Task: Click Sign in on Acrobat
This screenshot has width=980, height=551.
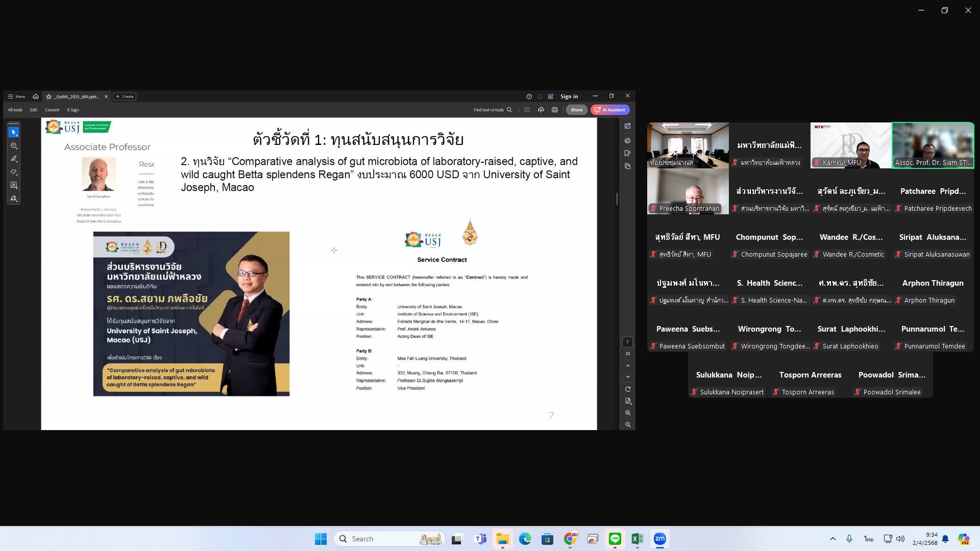Action: 569,96
